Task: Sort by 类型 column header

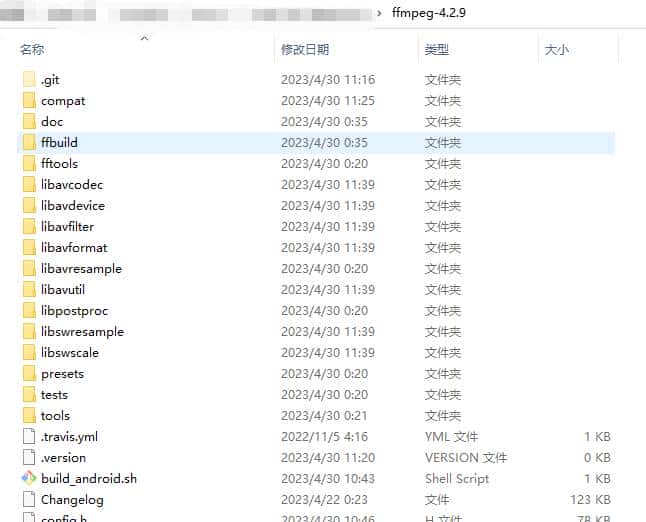Action: tap(437, 50)
